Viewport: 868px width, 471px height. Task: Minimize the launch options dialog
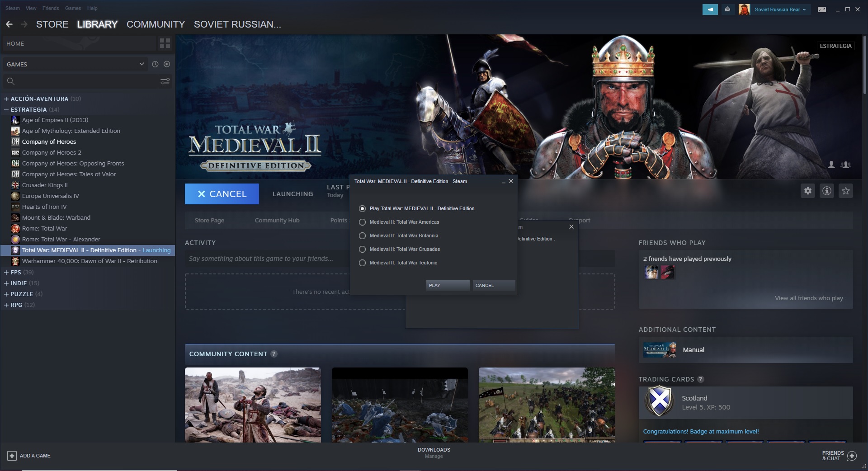click(503, 181)
